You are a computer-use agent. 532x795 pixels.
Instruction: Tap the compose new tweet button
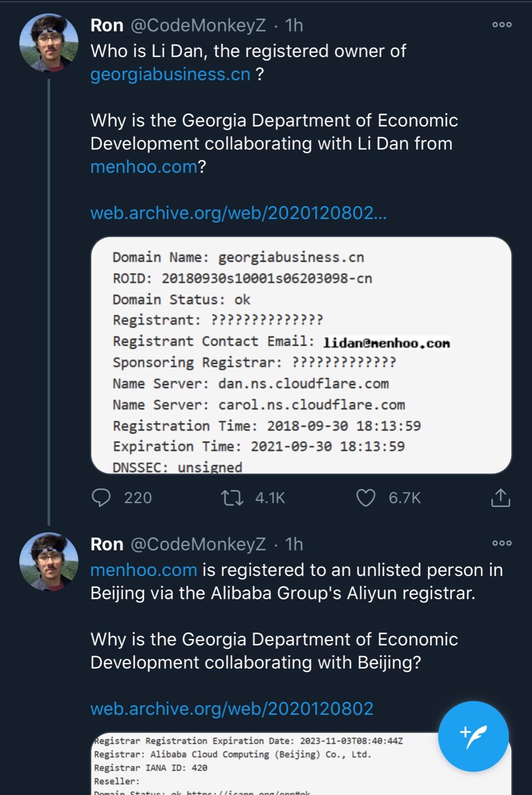coord(473,736)
